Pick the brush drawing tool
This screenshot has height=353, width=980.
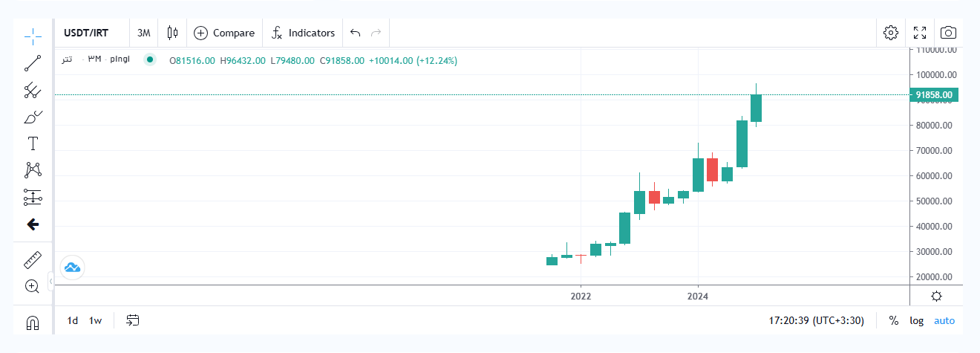33,117
